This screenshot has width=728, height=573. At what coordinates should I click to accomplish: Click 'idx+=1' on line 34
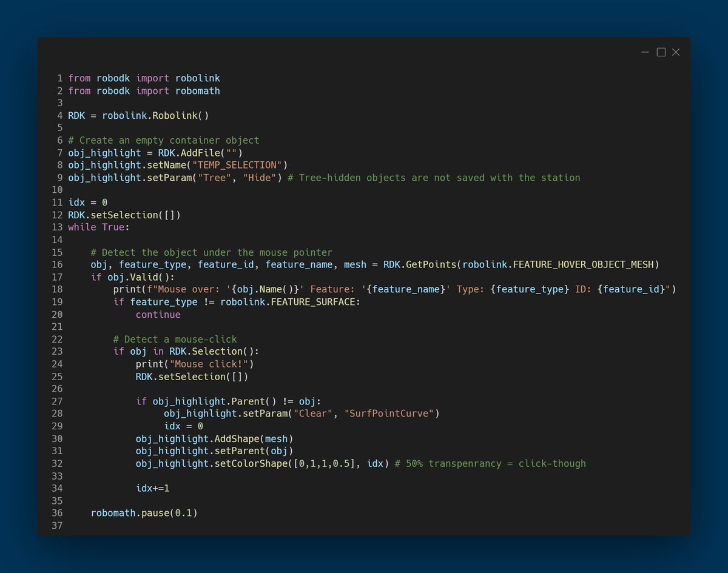[153, 489]
